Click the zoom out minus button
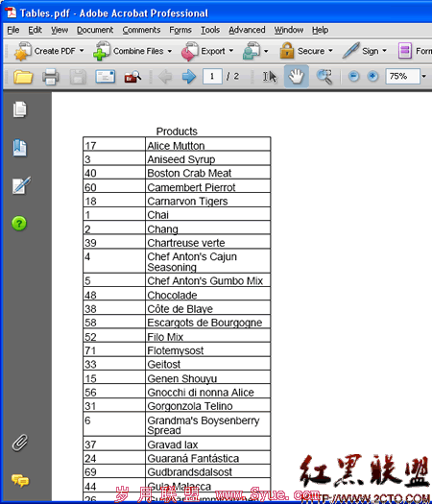The image size is (432, 504). pyautogui.click(x=353, y=77)
